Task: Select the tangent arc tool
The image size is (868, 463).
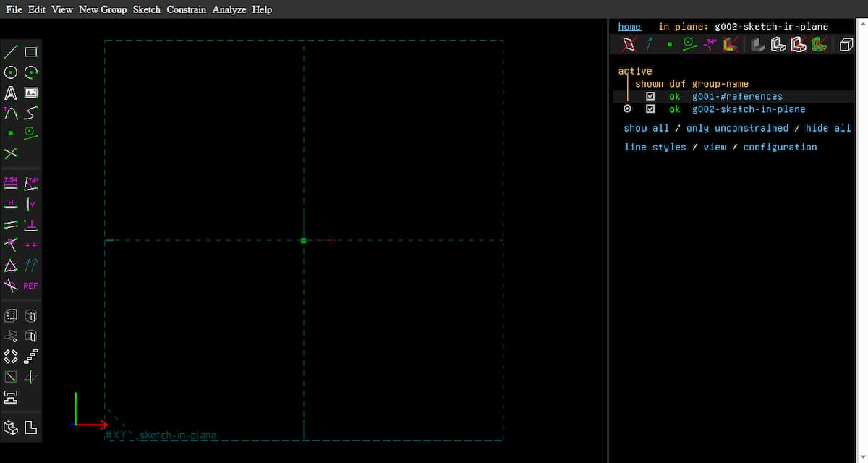Action: 11,113
